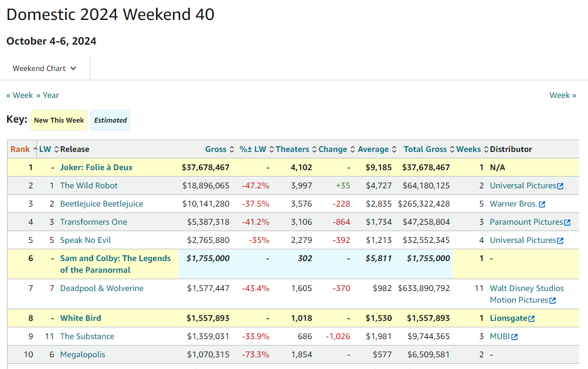The image size is (588, 369).
Task: Sort table by Change column
Action: [x=337, y=150]
